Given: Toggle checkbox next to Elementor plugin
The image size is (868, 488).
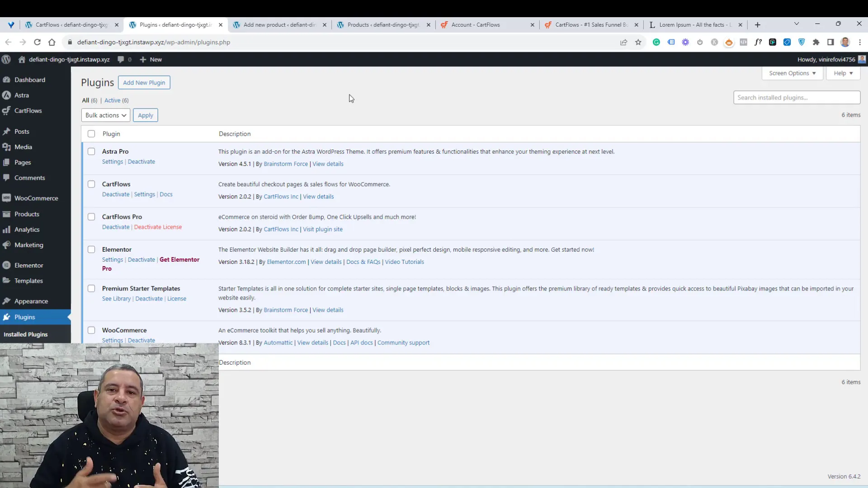Looking at the screenshot, I should (91, 249).
